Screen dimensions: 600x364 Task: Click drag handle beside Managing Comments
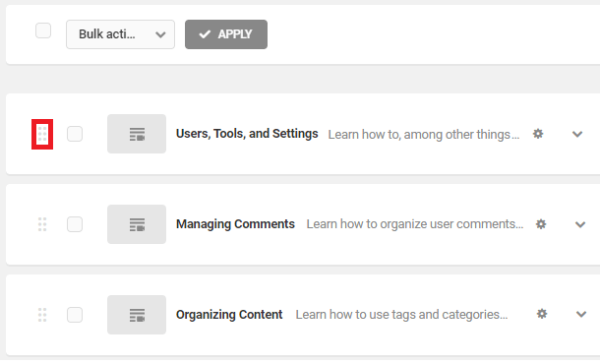pos(42,224)
